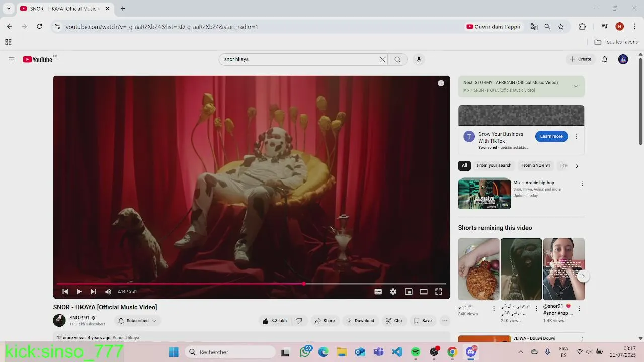
Task: Go back in browser history
Action: pyautogui.click(x=9, y=27)
